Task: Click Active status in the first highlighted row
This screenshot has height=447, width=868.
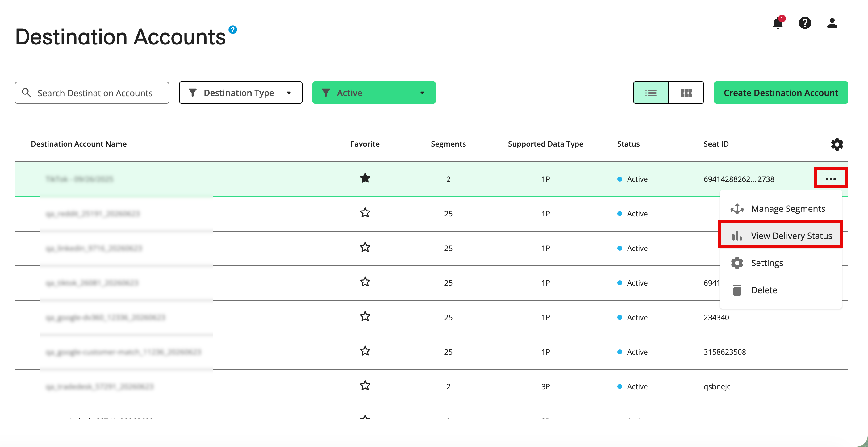Action: click(632, 179)
